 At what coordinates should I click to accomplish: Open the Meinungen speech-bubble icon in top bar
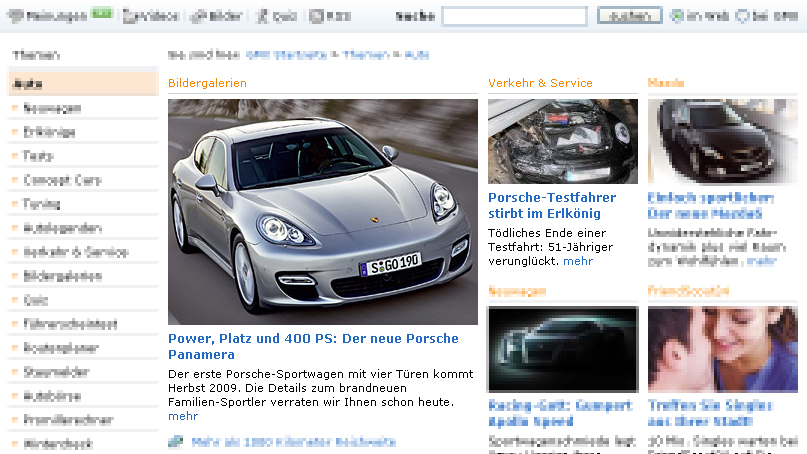(15, 16)
